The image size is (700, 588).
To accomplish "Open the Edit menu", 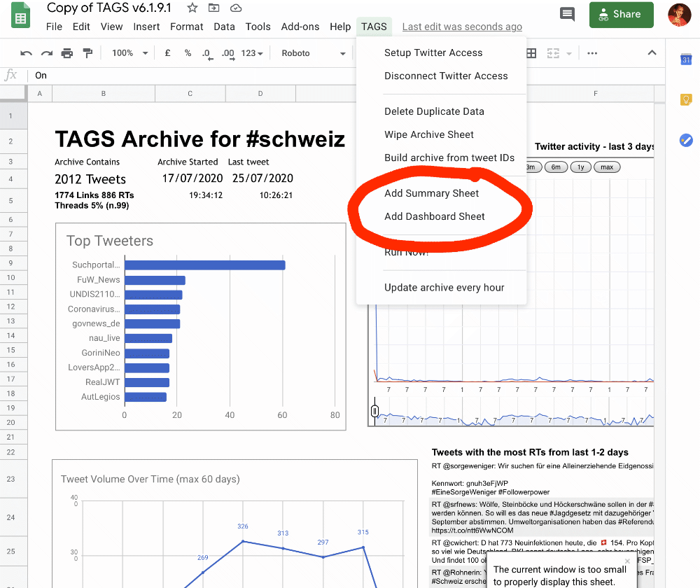I will pyautogui.click(x=81, y=27).
